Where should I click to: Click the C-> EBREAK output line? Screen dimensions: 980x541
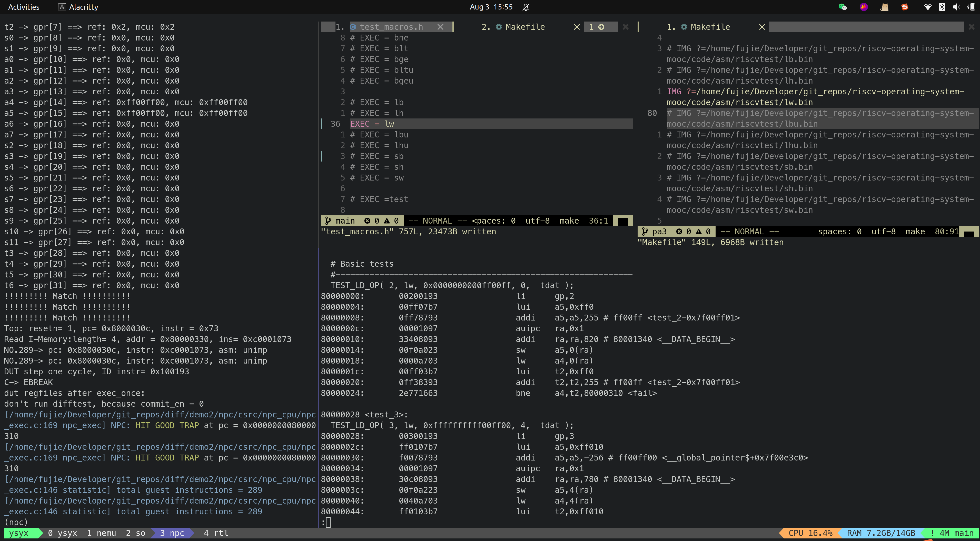[x=28, y=382]
